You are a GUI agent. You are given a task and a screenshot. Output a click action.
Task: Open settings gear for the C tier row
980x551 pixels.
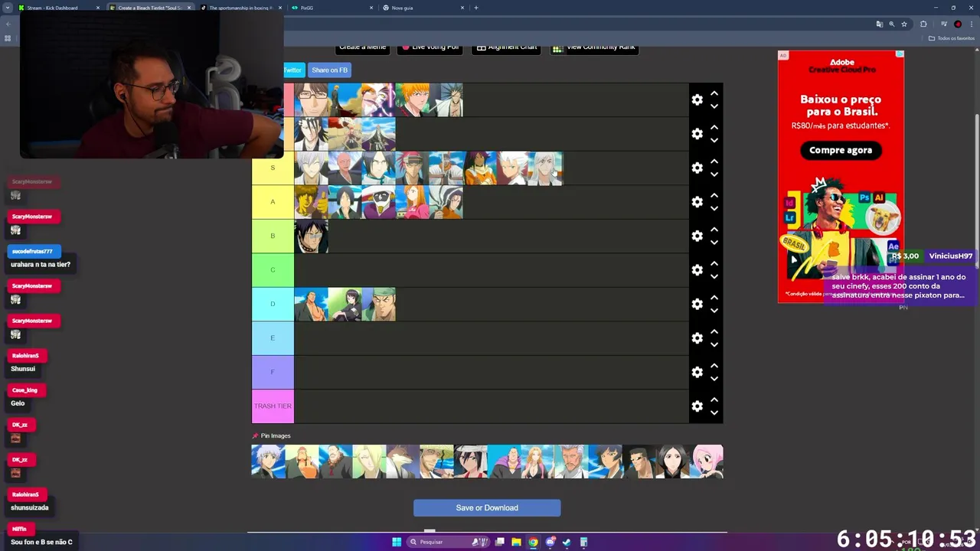(x=697, y=270)
